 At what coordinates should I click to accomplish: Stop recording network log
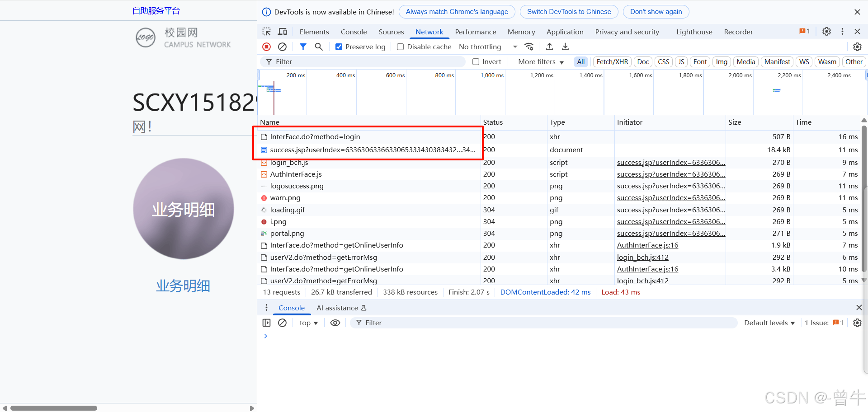point(267,47)
